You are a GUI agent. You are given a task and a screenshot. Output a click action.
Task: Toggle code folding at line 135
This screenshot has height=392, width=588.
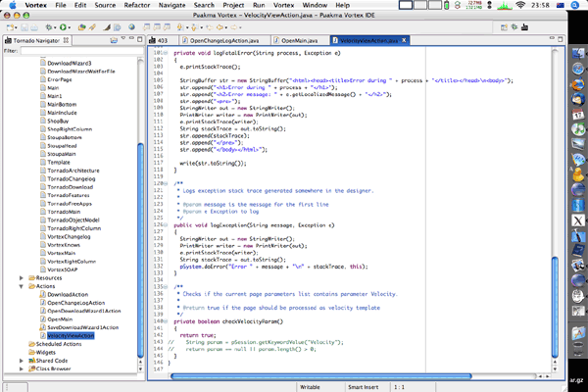166,287
